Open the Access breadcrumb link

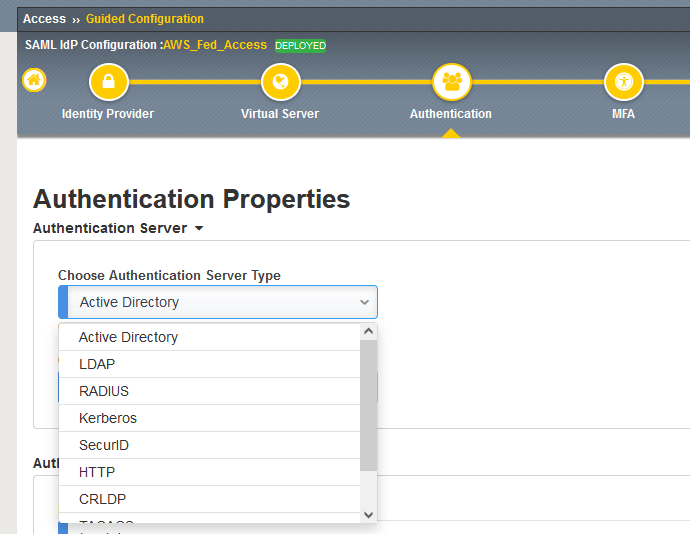[x=44, y=19]
